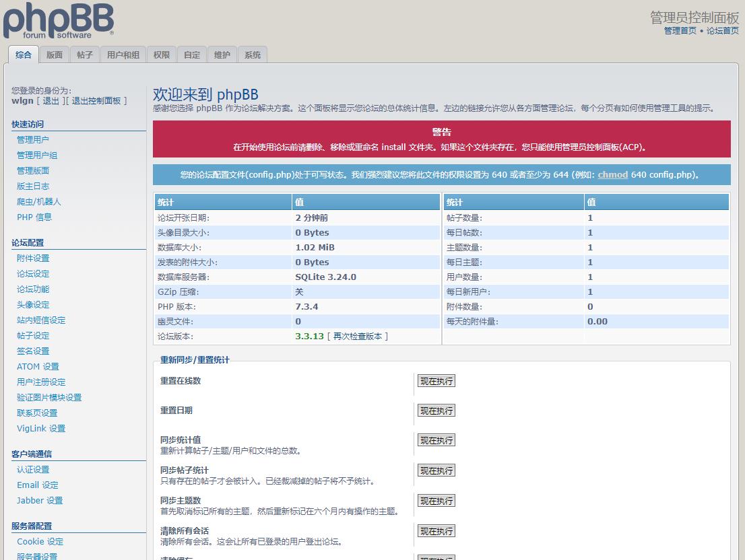Click the 2 分钟前 start date value
This screenshot has width=745, height=560.
pyautogui.click(x=311, y=218)
